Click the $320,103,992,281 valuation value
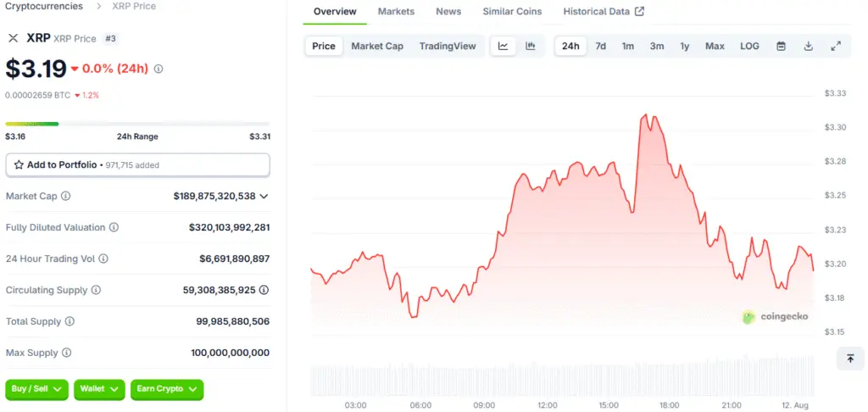Viewport: 868px width, 412px height. [229, 227]
